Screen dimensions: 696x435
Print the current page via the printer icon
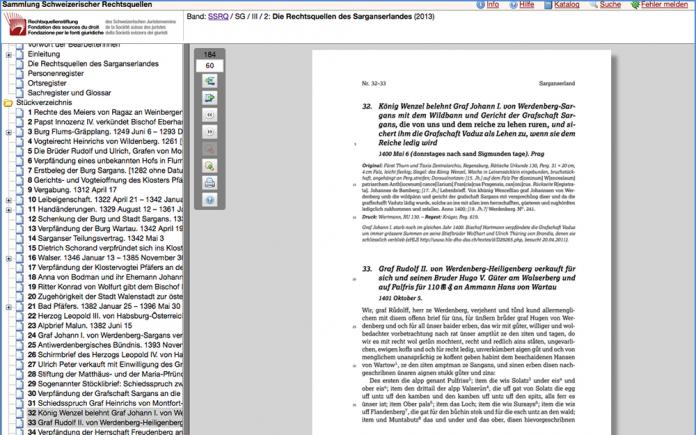coord(210,183)
